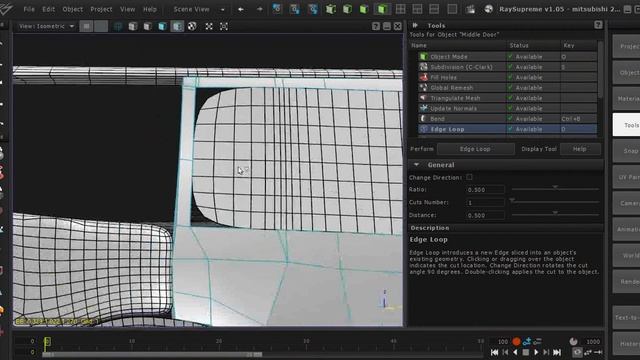Click the checkered sphere material preview icon
The image size is (640, 360).
point(192,27)
